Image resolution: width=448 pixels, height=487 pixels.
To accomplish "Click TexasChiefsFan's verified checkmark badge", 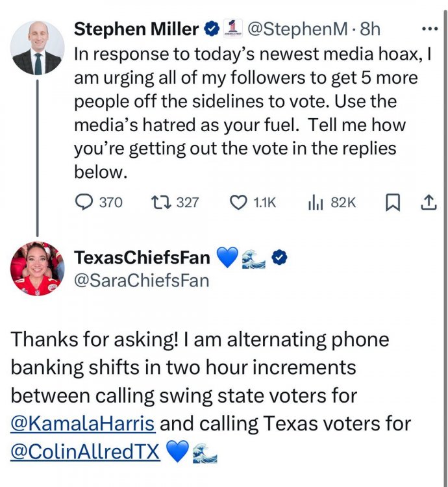I will coord(279,258).
